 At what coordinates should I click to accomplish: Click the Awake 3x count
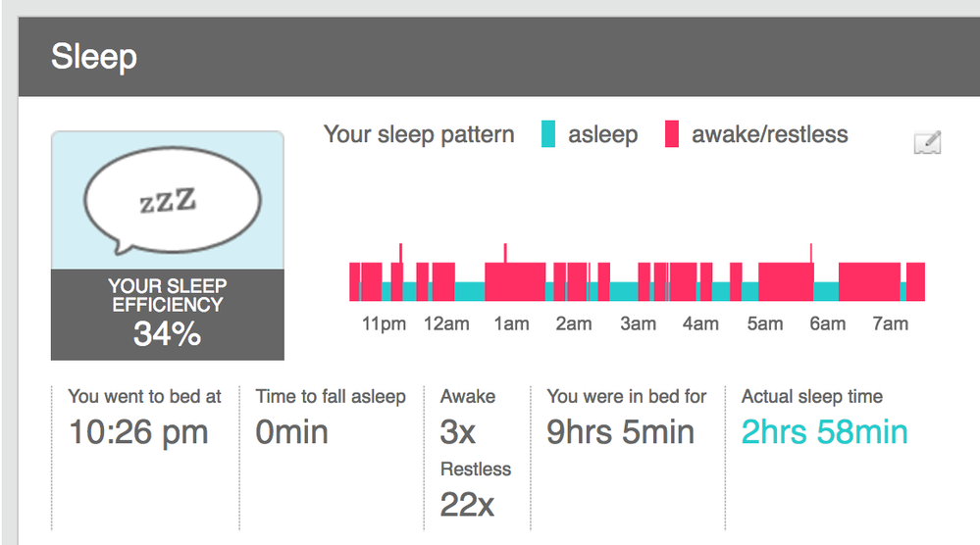(x=457, y=432)
